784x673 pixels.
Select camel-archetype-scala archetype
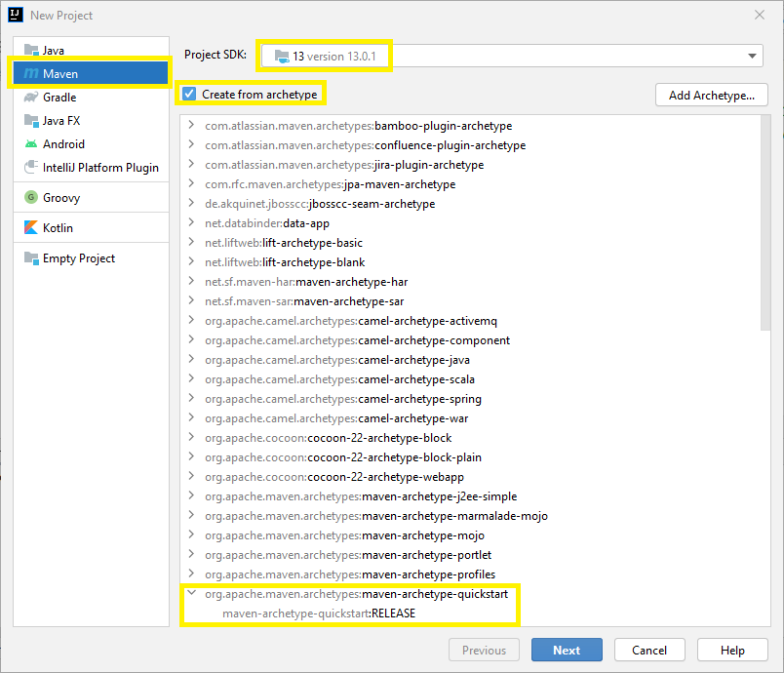[339, 379]
